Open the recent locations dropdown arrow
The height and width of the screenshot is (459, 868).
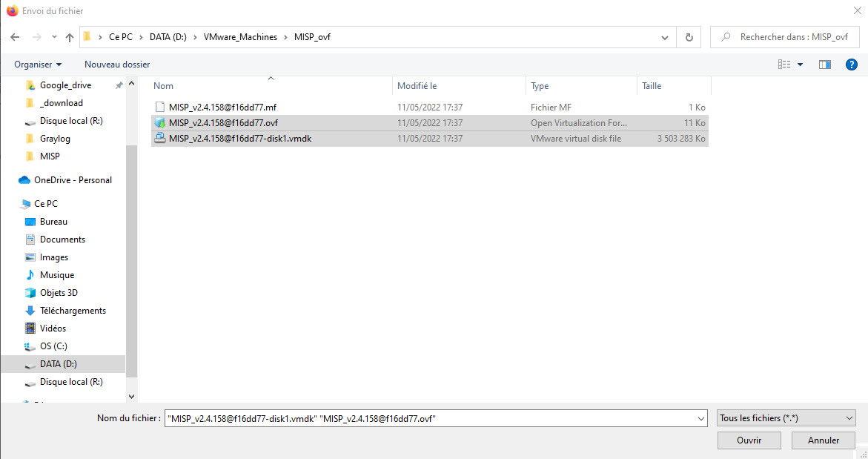[x=54, y=37]
